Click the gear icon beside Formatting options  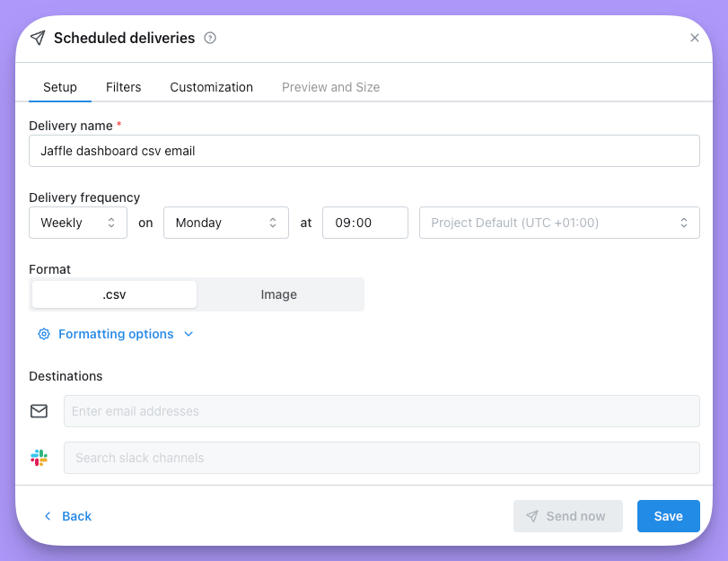coord(44,334)
